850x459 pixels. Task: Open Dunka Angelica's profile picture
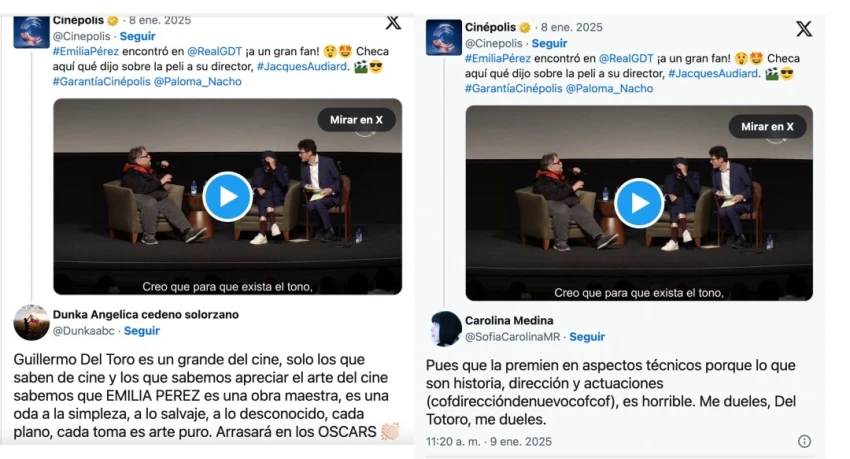pos(31,322)
